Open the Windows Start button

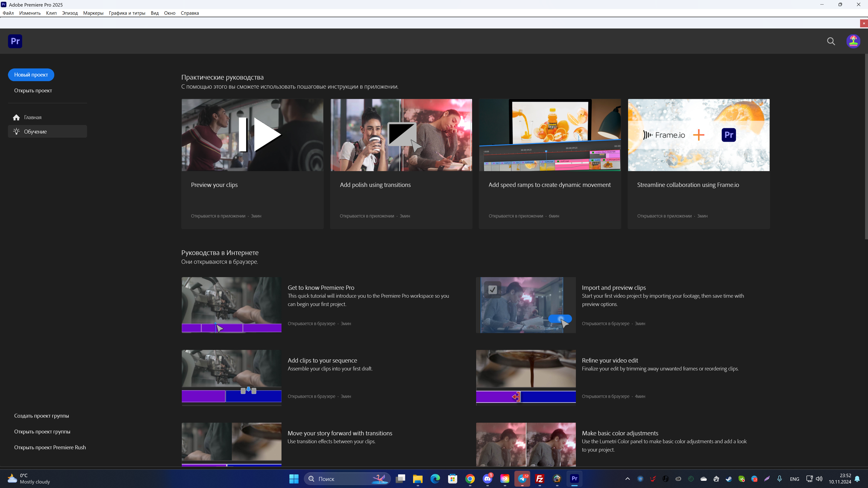[294, 479]
